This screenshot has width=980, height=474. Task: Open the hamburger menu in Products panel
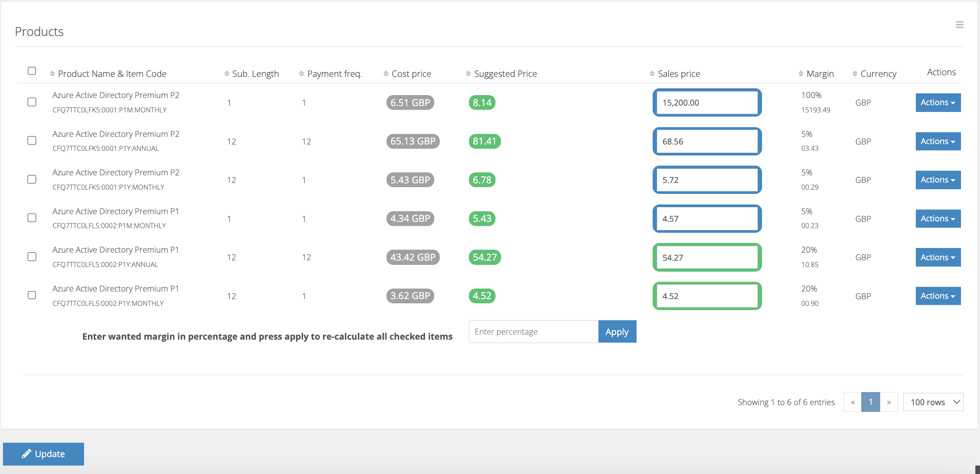[x=959, y=25]
